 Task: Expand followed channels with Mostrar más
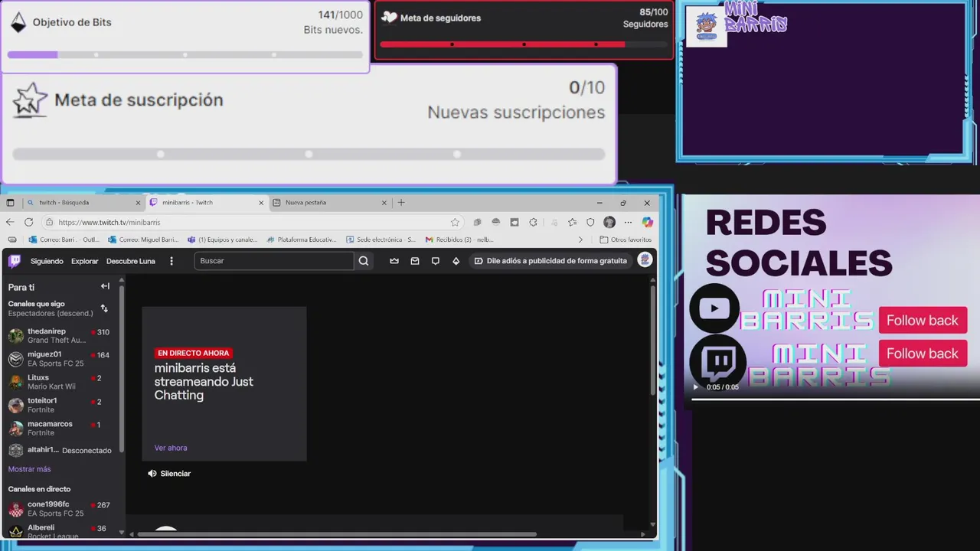[29, 469]
